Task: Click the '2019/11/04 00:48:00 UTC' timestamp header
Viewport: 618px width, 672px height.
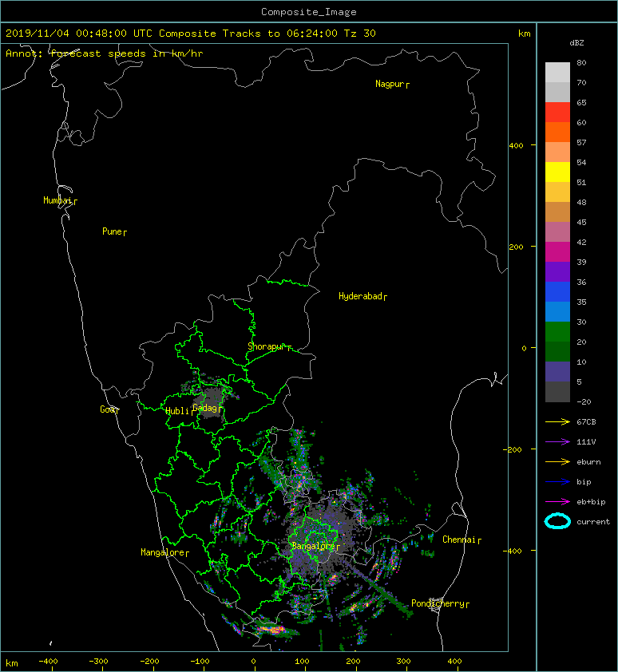Action: click(79, 34)
